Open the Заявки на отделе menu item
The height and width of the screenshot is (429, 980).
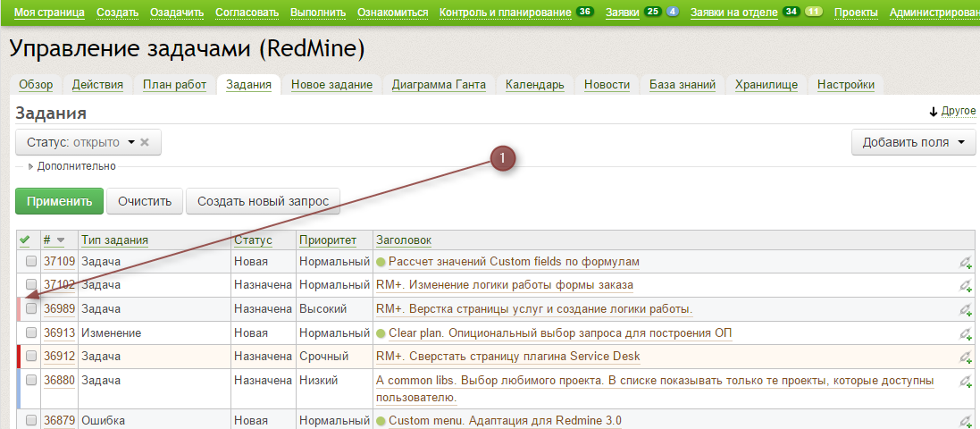click(x=734, y=13)
